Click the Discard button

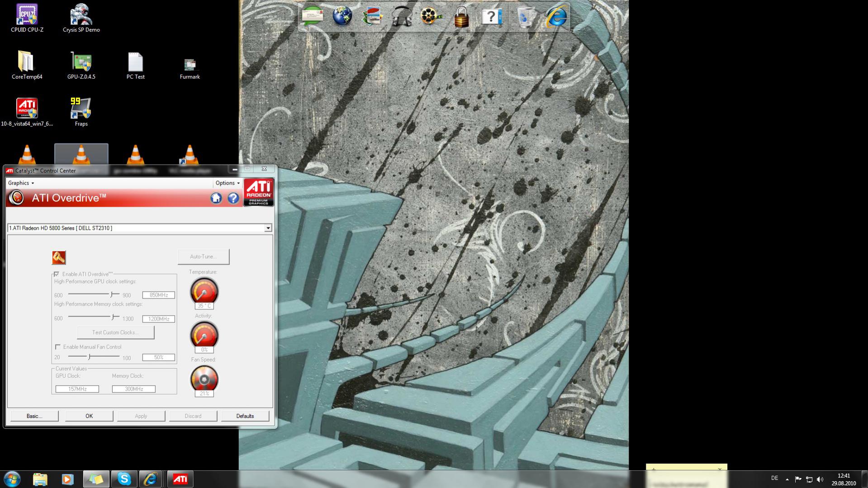pyautogui.click(x=193, y=416)
